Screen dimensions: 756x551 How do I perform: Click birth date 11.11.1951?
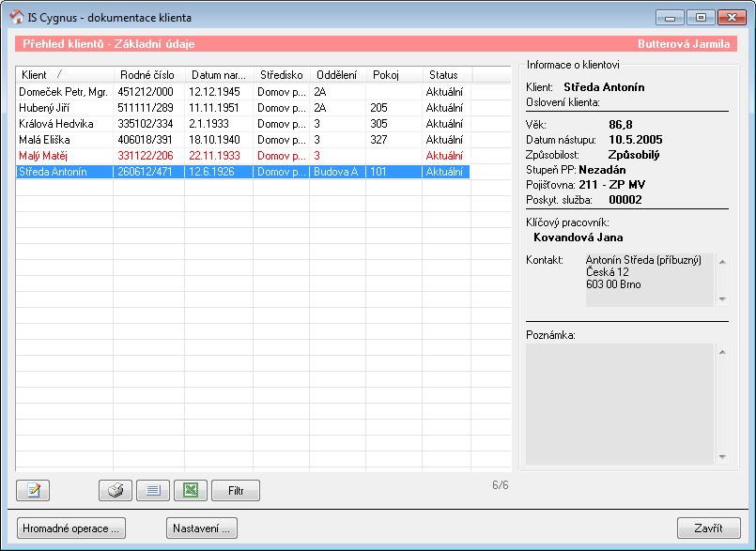coord(214,108)
